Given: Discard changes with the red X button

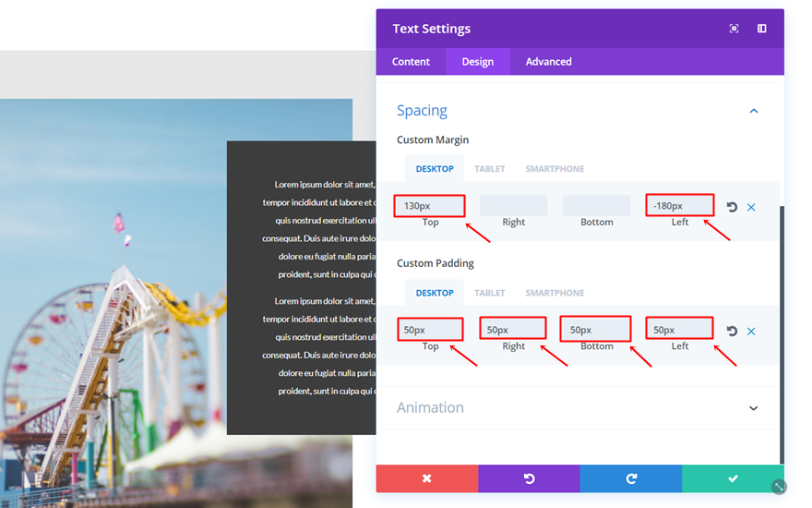Looking at the screenshot, I should click(426, 478).
